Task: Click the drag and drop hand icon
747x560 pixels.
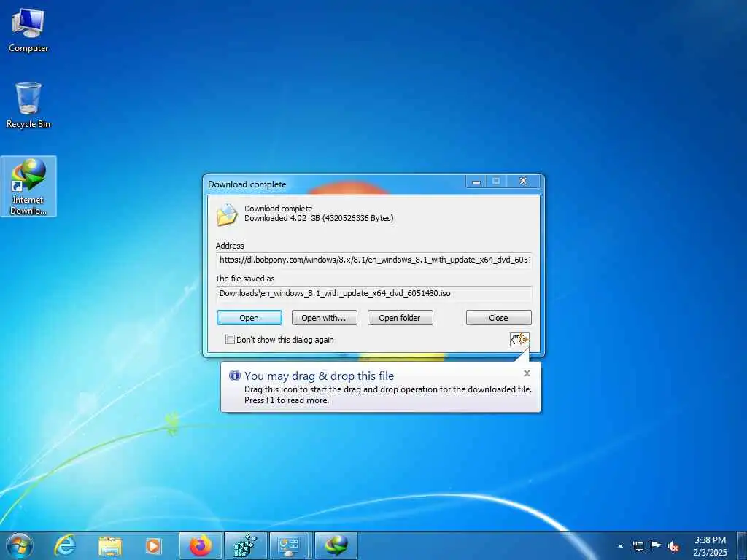Action: pyautogui.click(x=519, y=339)
